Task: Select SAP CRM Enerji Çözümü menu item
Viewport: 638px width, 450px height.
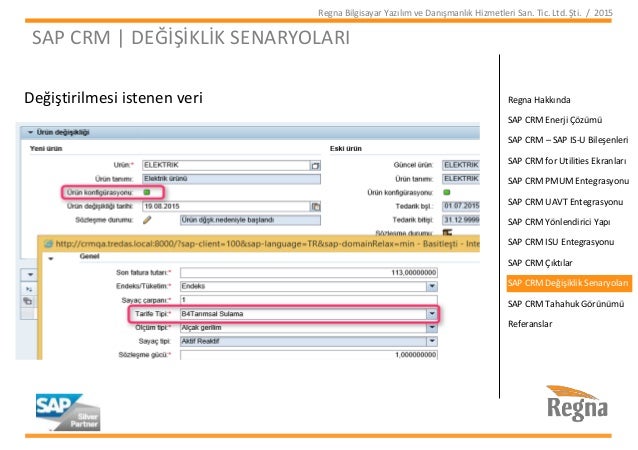Action: (555, 120)
